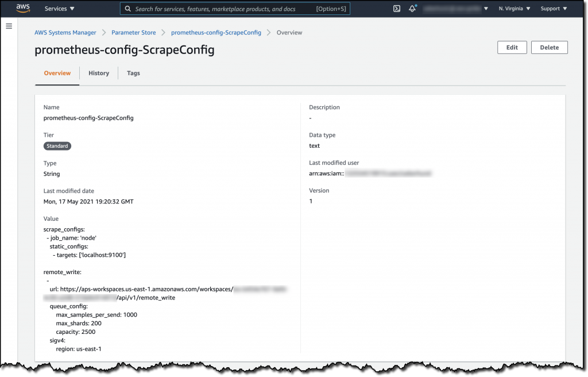Image resolution: width=588 pixels, height=377 pixels.
Task: Delete the prometheus-config-ScrapeConfig parameter
Action: coord(549,47)
